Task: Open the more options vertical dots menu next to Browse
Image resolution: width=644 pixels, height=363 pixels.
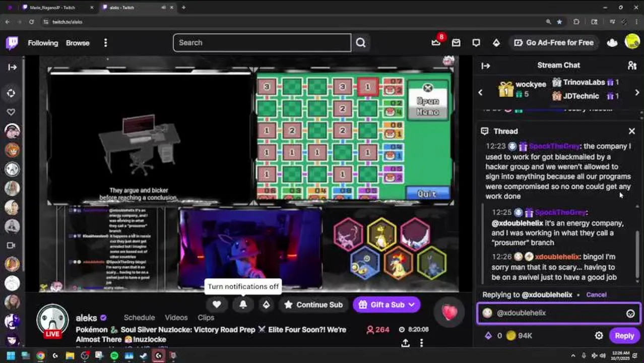Action: (105, 43)
